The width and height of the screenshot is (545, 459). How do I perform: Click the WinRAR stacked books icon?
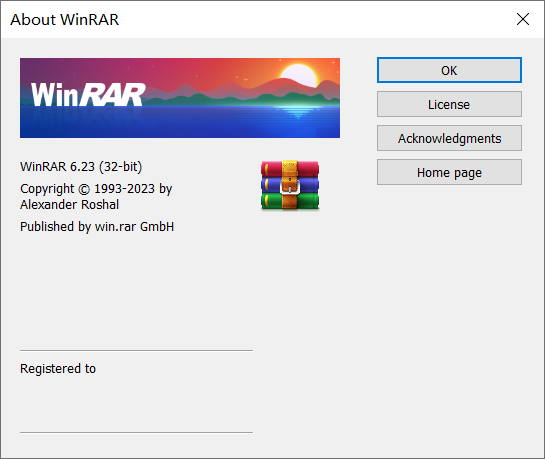pyautogui.click(x=290, y=185)
